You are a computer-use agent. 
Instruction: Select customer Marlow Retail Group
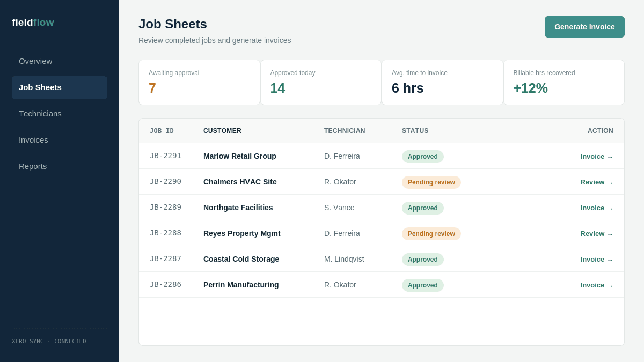coord(240,156)
